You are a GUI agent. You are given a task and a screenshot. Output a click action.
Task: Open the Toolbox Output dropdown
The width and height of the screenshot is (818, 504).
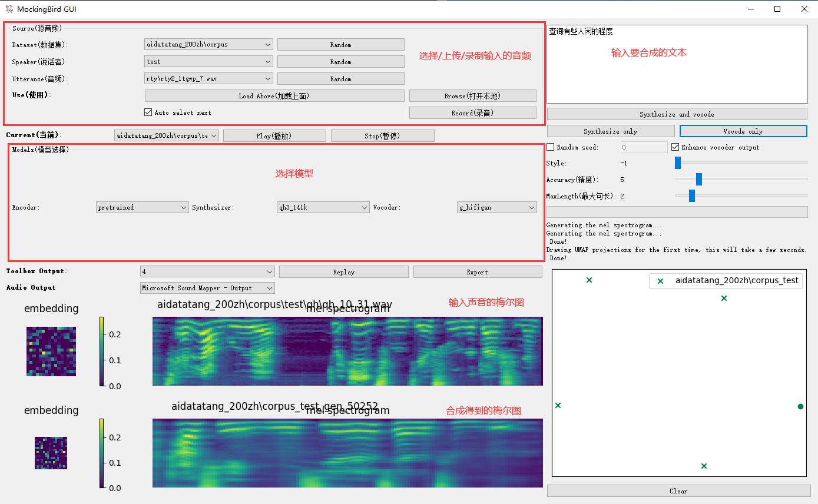click(x=207, y=271)
